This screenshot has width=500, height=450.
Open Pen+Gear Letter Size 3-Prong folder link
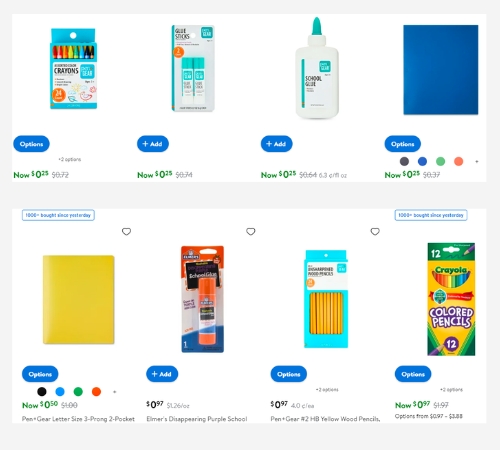[78, 419]
